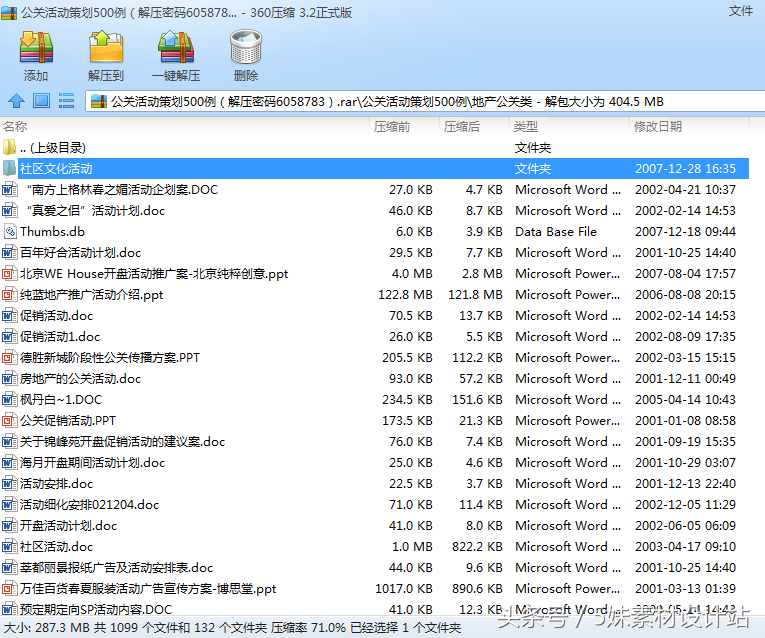
Task: Sort by 修改日期 column header
Action: [658, 127]
